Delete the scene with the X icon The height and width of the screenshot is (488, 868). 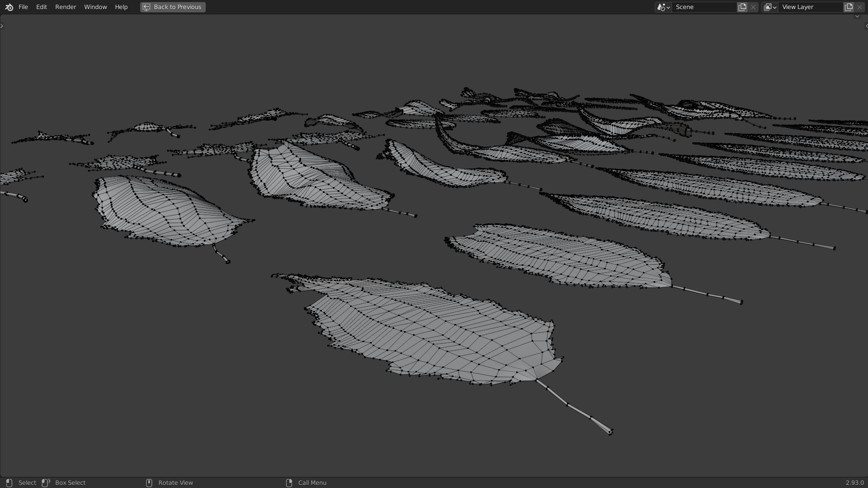click(753, 7)
